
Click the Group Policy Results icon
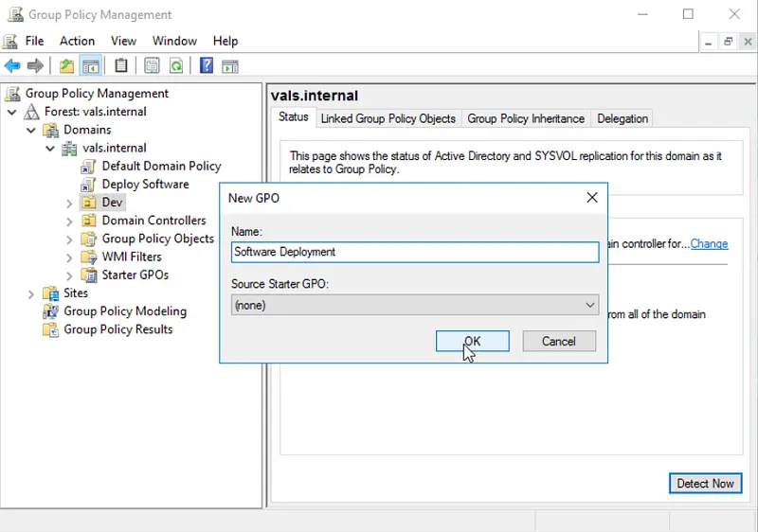(x=51, y=329)
